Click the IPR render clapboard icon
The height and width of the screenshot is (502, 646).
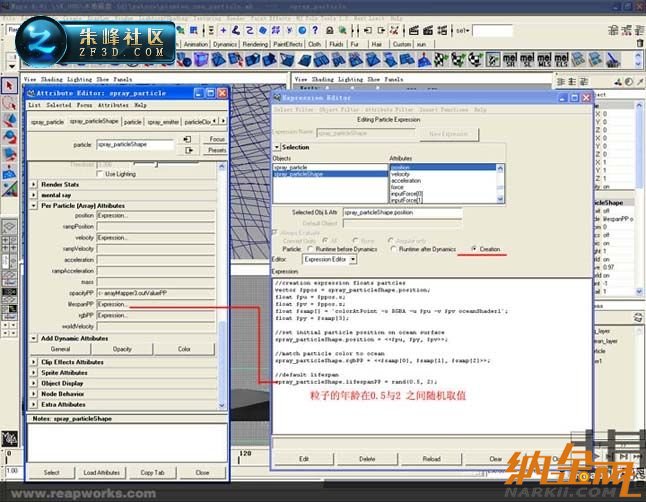point(428,30)
